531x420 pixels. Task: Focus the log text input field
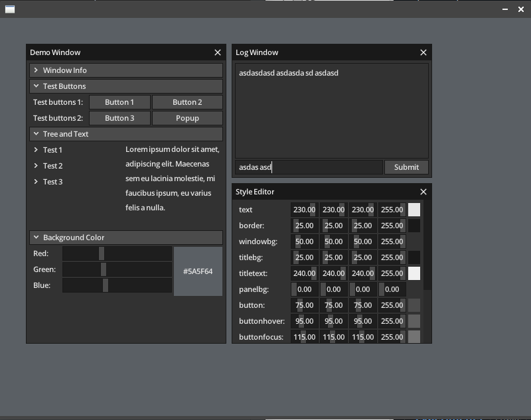(309, 167)
